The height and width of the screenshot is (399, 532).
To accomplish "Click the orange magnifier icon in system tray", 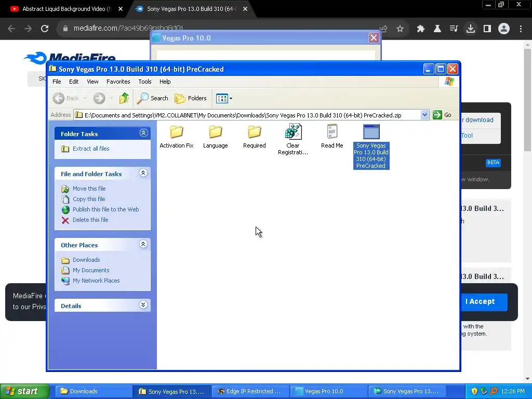I will (494, 391).
